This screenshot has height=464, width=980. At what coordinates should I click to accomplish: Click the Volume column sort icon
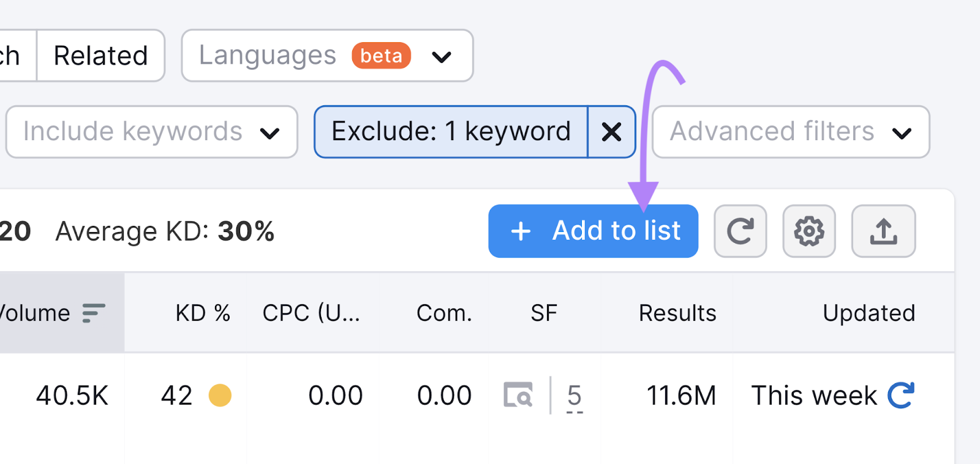(92, 313)
